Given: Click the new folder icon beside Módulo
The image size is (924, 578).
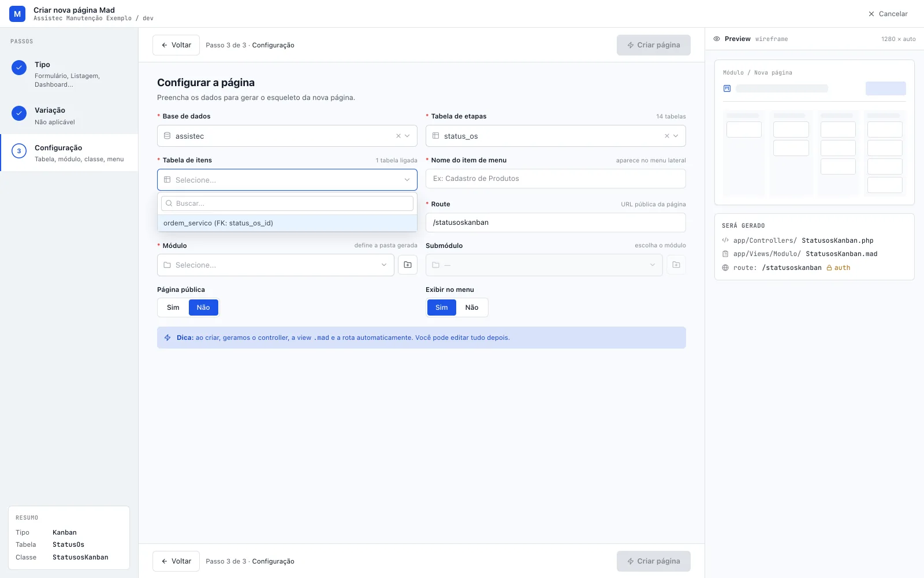Looking at the screenshot, I should (x=408, y=265).
